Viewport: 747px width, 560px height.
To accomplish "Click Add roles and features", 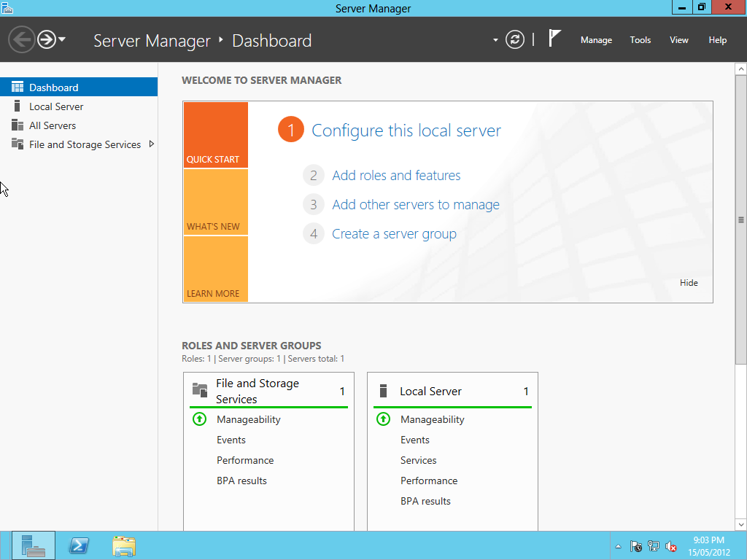I will tap(396, 175).
